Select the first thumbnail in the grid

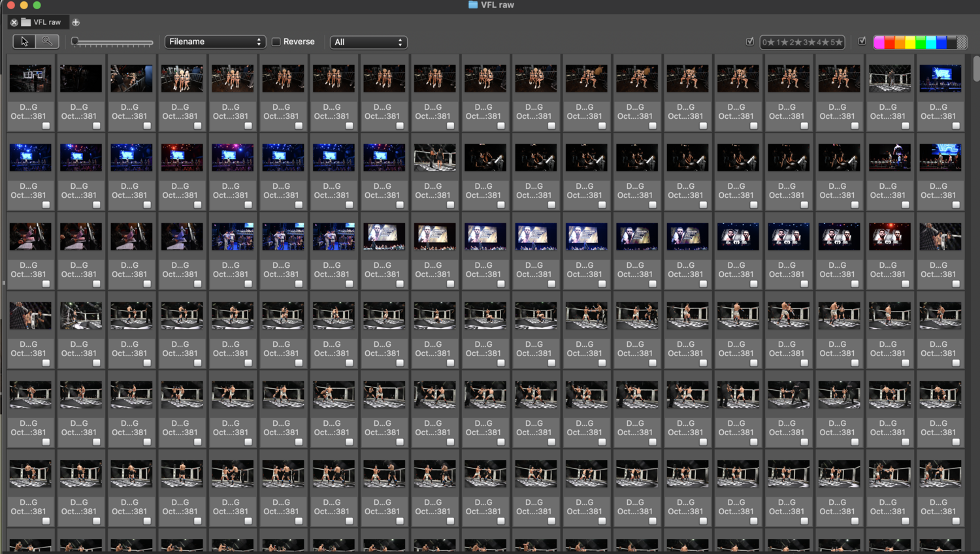coord(30,78)
